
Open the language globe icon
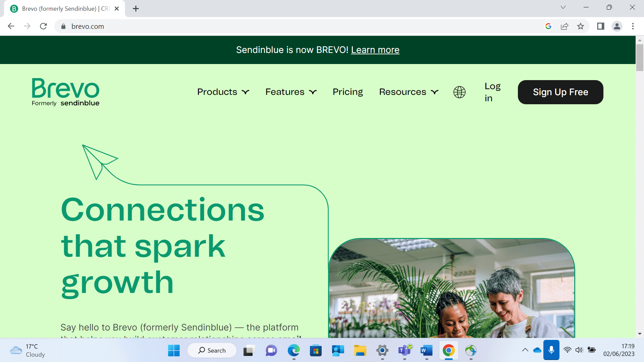tap(460, 92)
